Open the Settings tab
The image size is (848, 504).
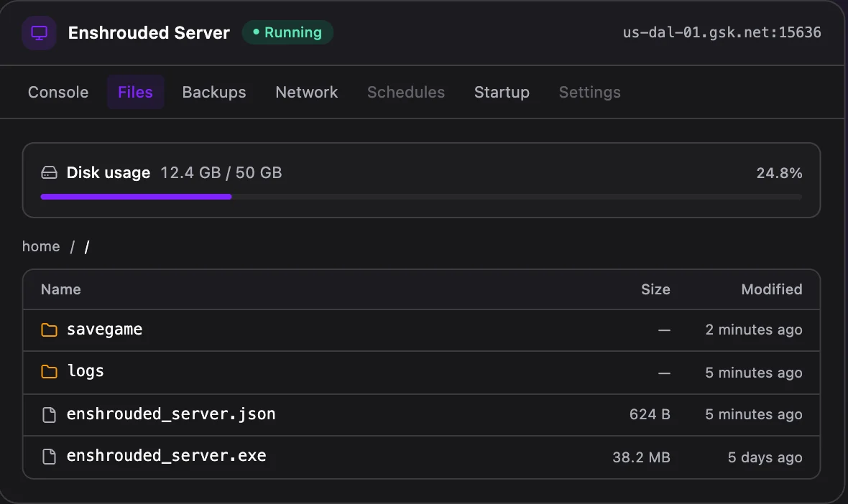590,93
